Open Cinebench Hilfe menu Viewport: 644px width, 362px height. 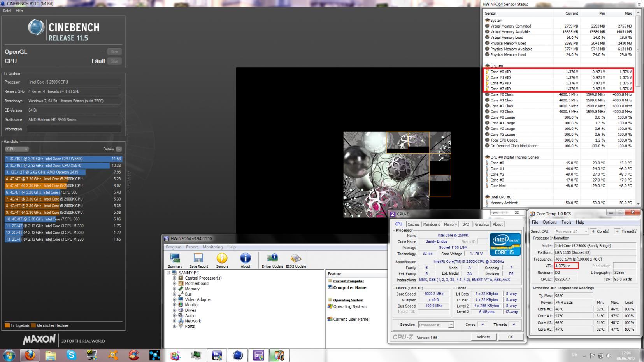(19, 11)
